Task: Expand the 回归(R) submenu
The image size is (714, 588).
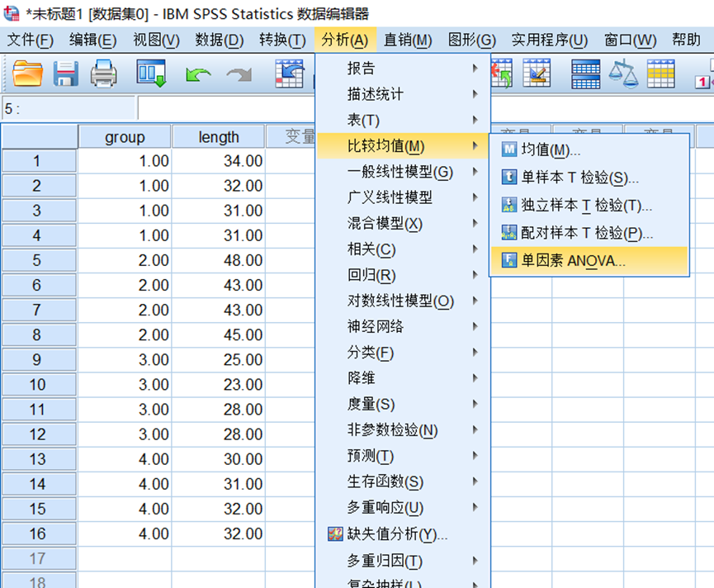Action: pos(403,275)
